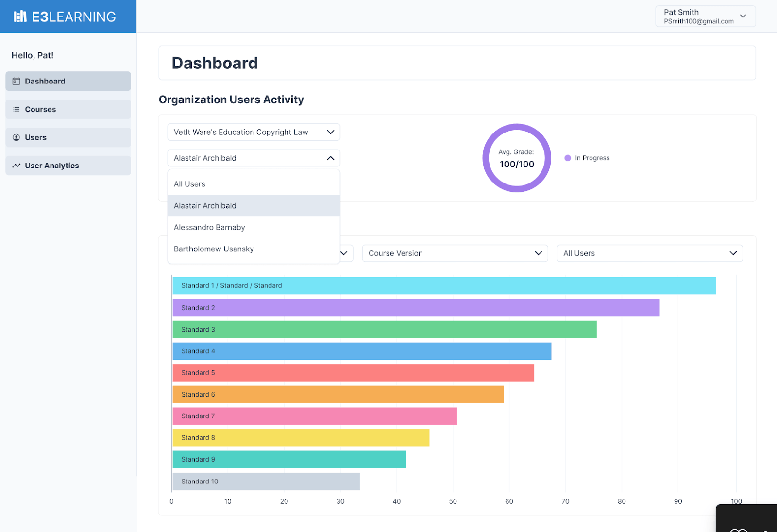The width and height of the screenshot is (777, 532).
Task: Click the gray Standard 10 bar
Action: pos(266,482)
